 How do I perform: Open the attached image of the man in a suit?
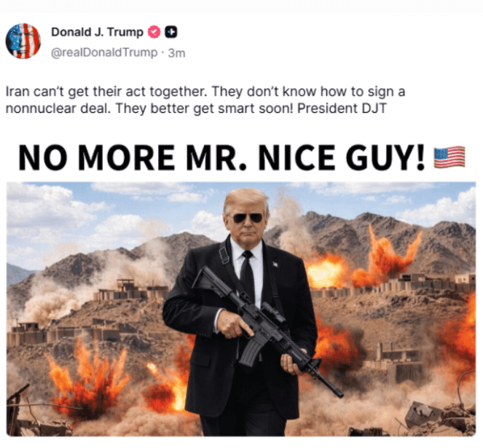[241, 309]
